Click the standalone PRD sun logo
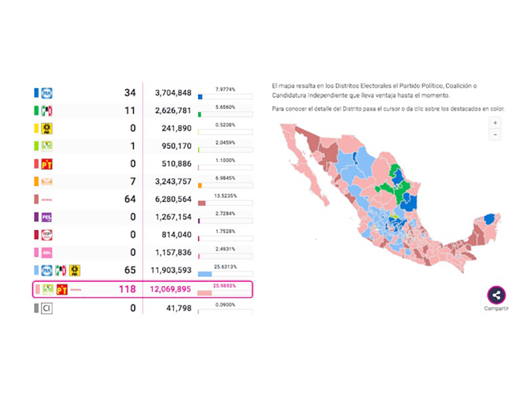532x399 pixels. pos(47,128)
